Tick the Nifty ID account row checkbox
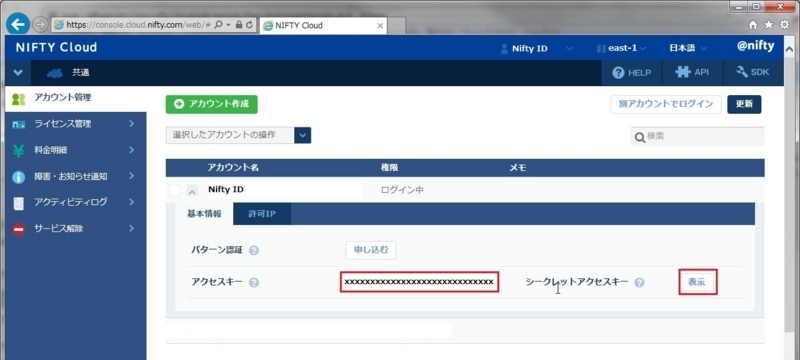The height and width of the screenshot is (360, 800). [x=175, y=190]
